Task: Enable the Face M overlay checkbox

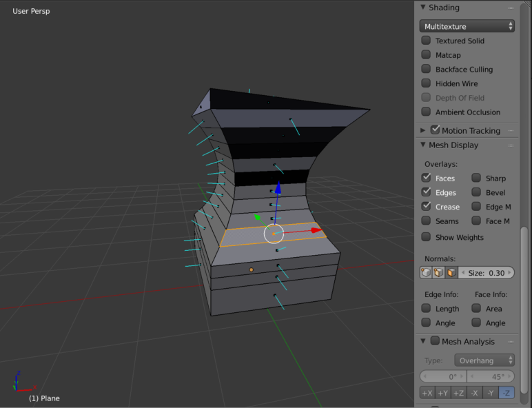Action: (476, 221)
